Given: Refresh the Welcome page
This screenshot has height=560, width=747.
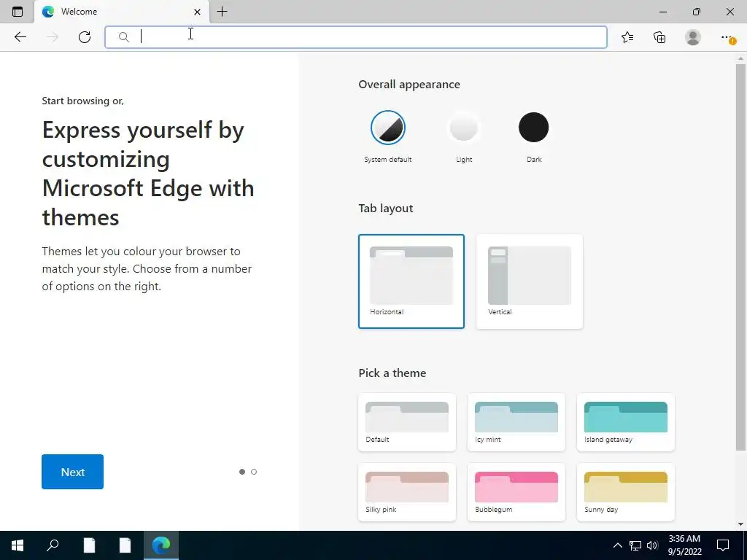Looking at the screenshot, I should (85, 37).
